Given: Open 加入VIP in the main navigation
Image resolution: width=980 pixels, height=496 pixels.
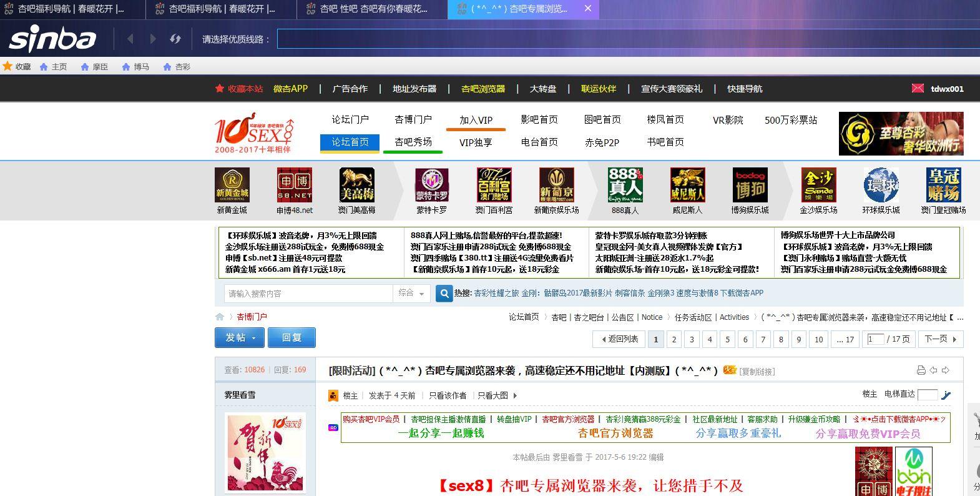Looking at the screenshot, I should point(476,120).
